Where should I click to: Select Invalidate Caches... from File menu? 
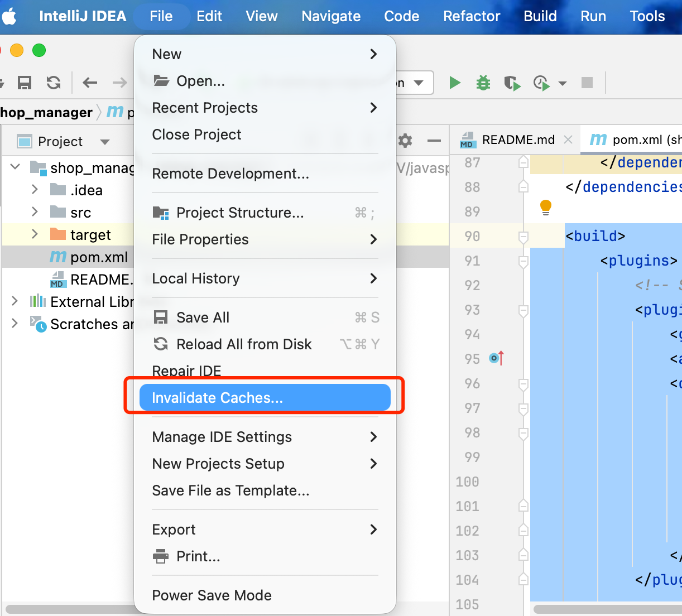(x=217, y=398)
